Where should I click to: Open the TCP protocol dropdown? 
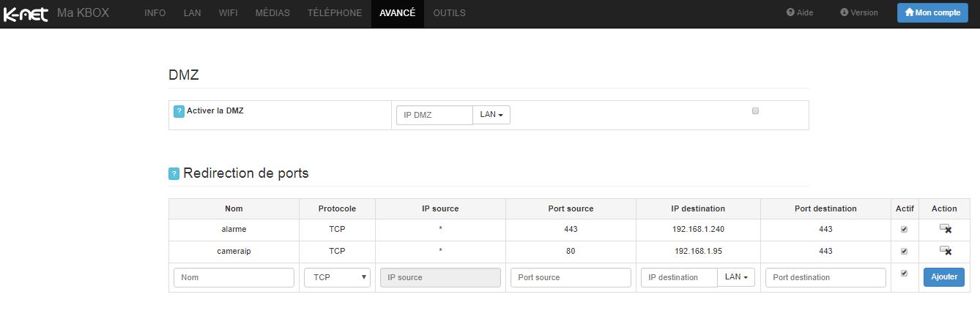pyautogui.click(x=337, y=278)
